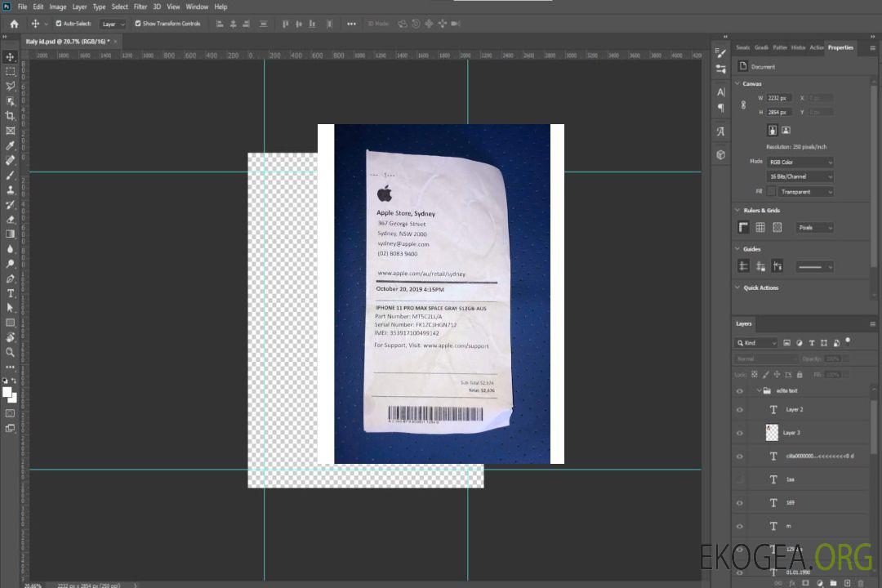Switch to the Actions panel tab
Screen dimensions: 882x588
pyautogui.click(x=816, y=47)
